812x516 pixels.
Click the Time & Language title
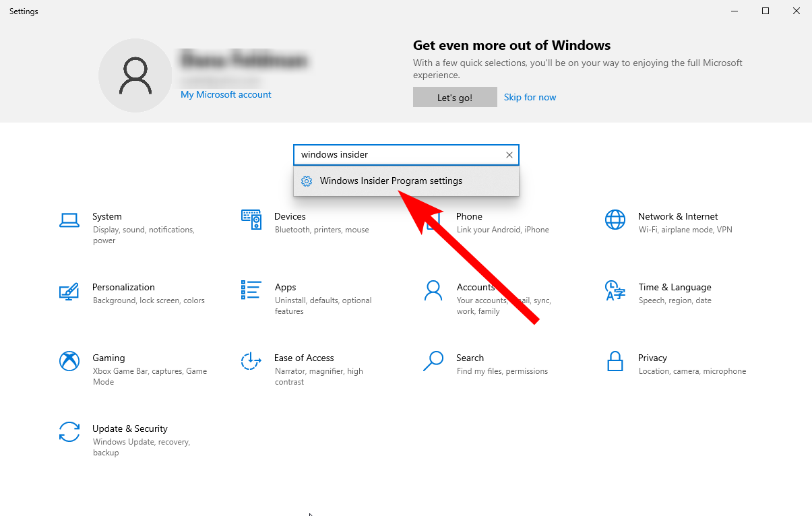point(675,287)
